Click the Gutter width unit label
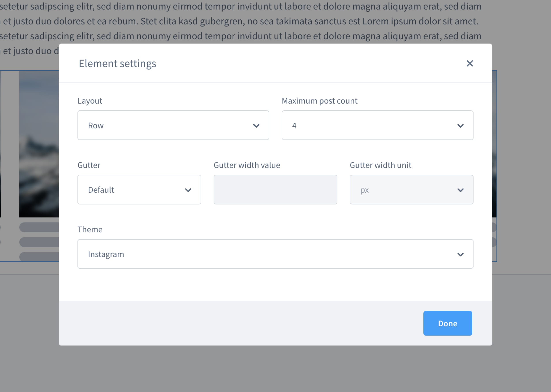 pyautogui.click(x=380, y=165)
